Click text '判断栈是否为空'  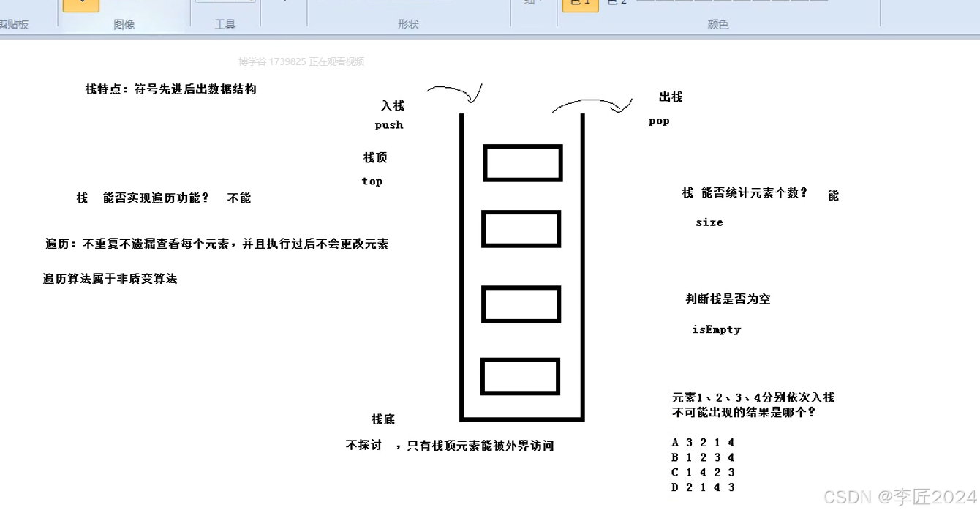[728, 299]
